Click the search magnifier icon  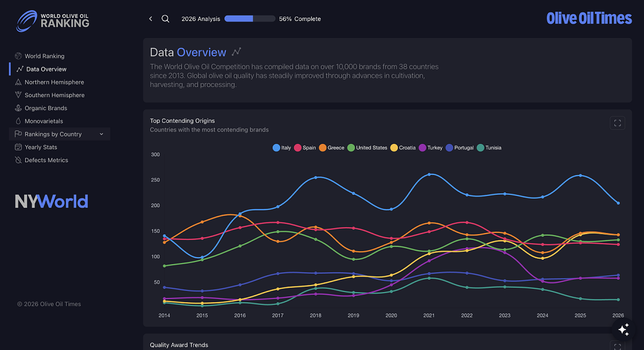click(165, 19)
